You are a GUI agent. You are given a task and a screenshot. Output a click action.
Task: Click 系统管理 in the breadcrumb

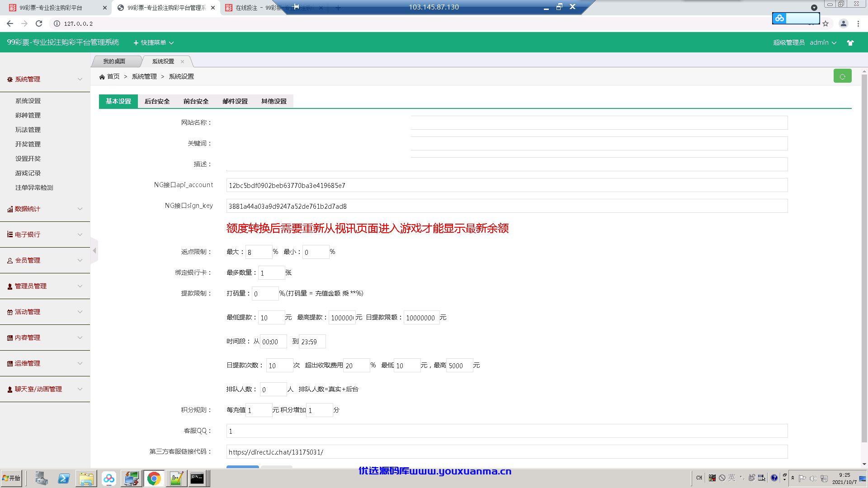pos(144,77)
